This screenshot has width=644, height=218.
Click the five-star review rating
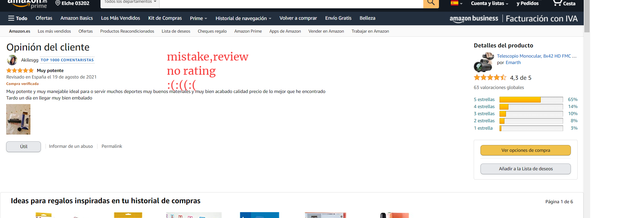(20, 71)
